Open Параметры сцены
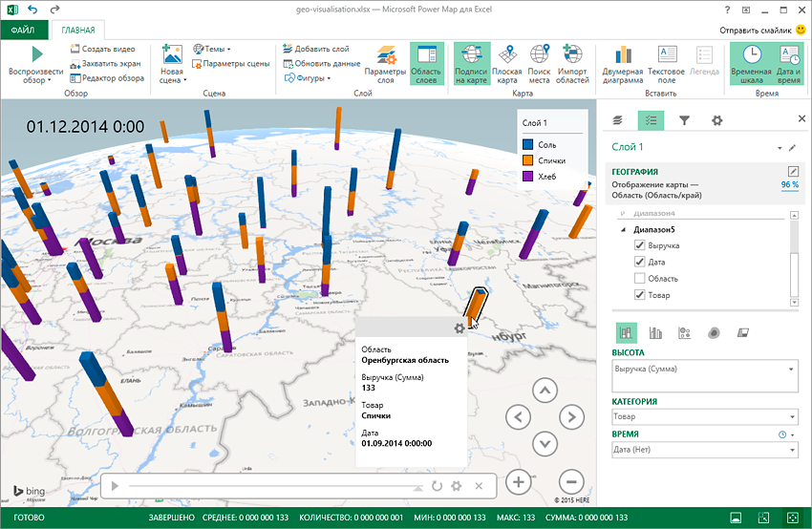Viewport: 812px width, 529px height. (231, 64)
